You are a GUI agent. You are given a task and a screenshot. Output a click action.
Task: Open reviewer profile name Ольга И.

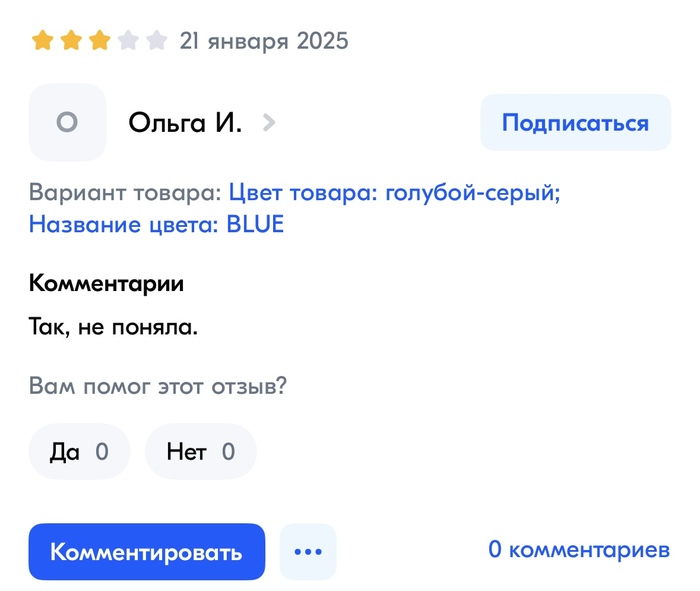pyautogui.click(x=185, y=123)
